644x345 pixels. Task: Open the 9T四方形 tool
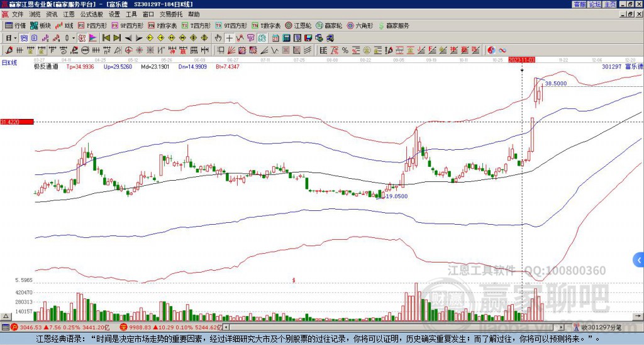[x=231, y=25]
